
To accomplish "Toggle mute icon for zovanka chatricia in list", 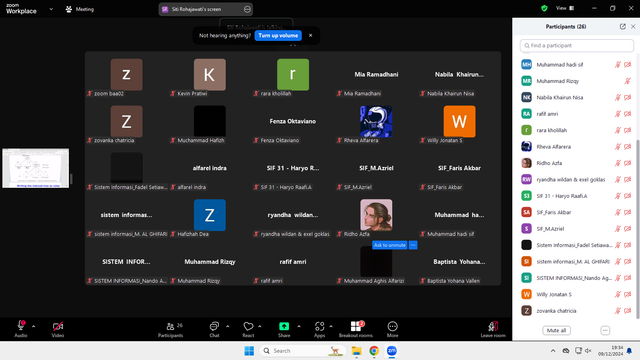I will click(618, 311).
